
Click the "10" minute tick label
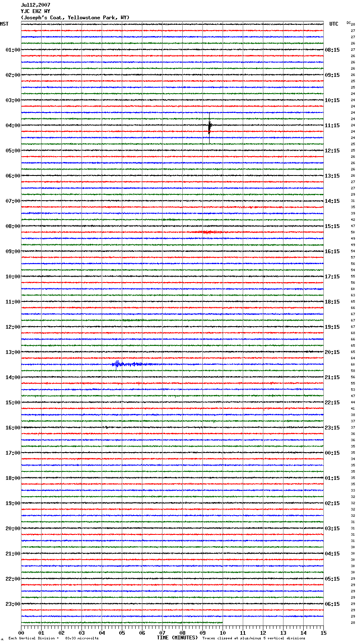click(223, 633)
